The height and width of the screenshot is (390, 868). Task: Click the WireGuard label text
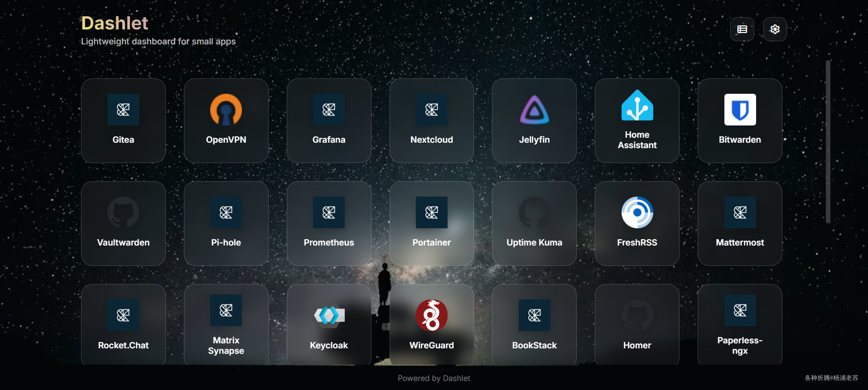click(432, 345)
